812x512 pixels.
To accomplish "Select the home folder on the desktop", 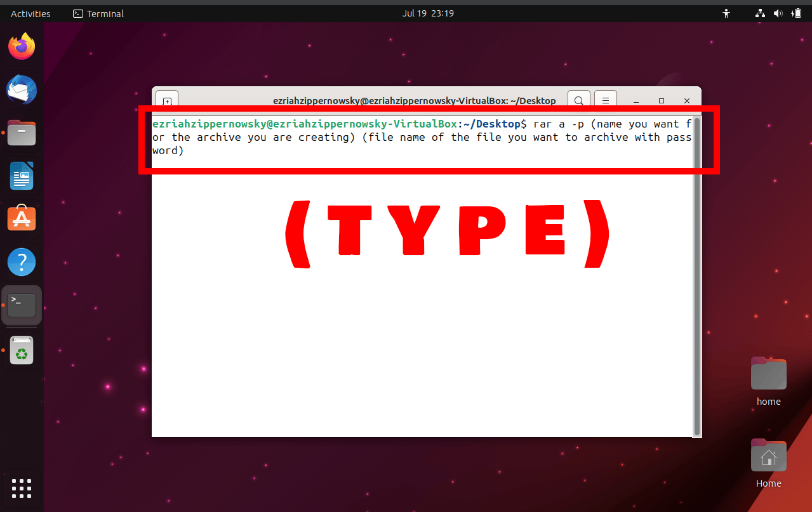I will (x=768, y=374).
